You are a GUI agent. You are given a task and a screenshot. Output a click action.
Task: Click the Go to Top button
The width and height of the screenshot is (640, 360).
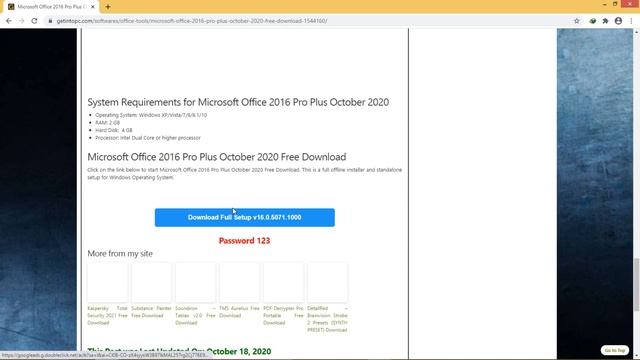click(615, 350)
